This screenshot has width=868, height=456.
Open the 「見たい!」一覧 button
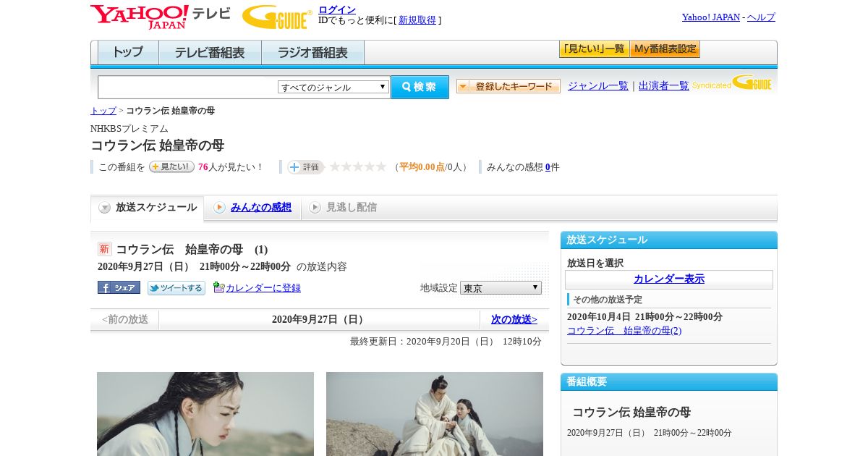(594, 49)
